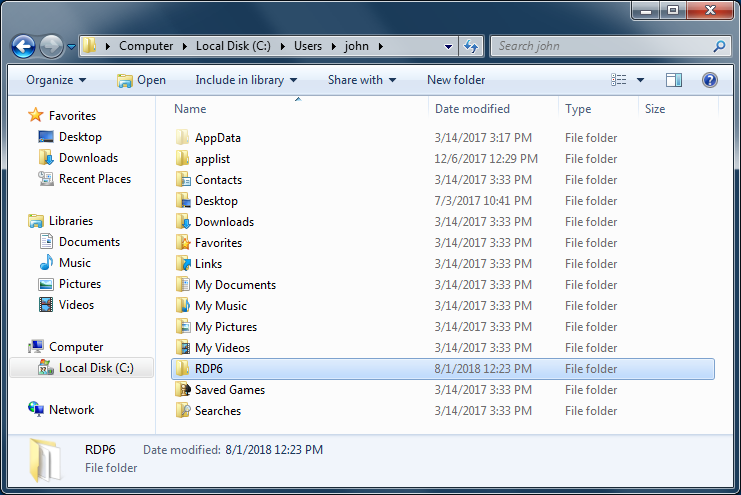Image resolution: width=741 pixels, height=495 pixels.
Task: Click the Open toolbar button
Action: (141, 80)
